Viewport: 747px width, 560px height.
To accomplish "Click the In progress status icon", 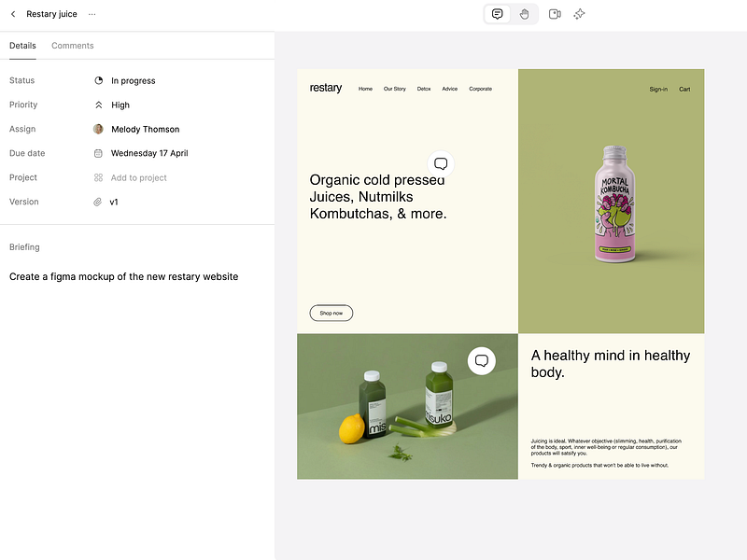I will coord(99,80).
